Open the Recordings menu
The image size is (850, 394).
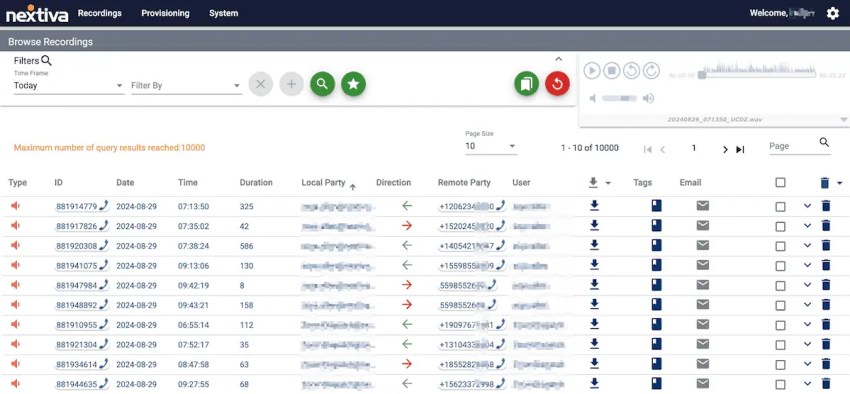(x=100, y=13)
